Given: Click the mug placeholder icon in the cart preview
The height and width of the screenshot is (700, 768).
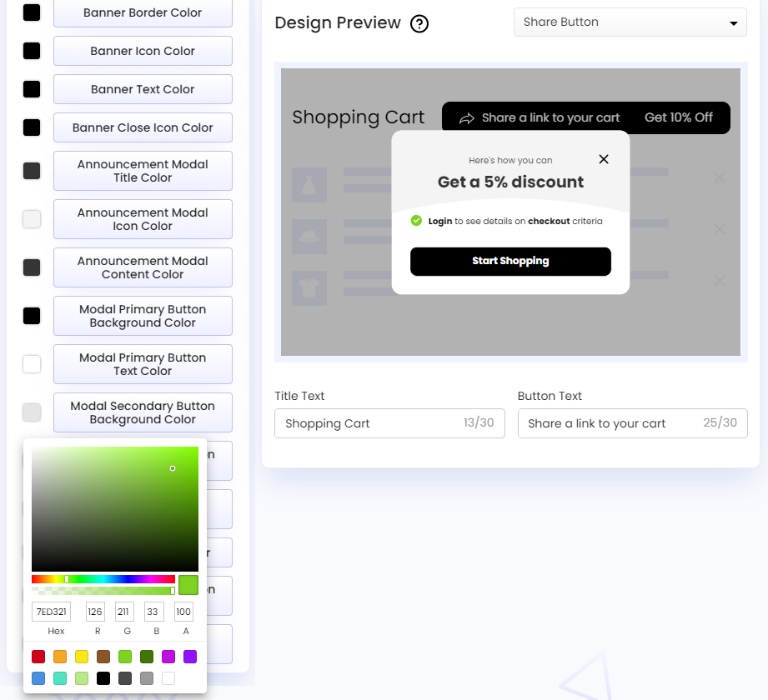Looking at the screenshot, I should click(x=309, y=235).
